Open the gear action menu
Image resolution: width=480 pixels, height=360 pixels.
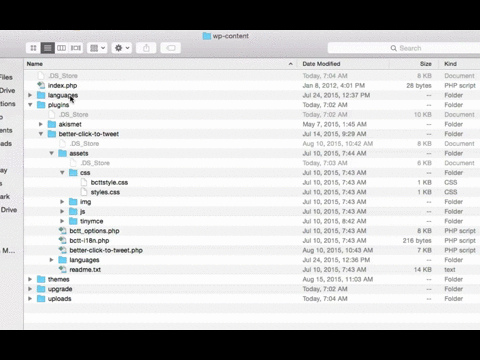[122, 48]
